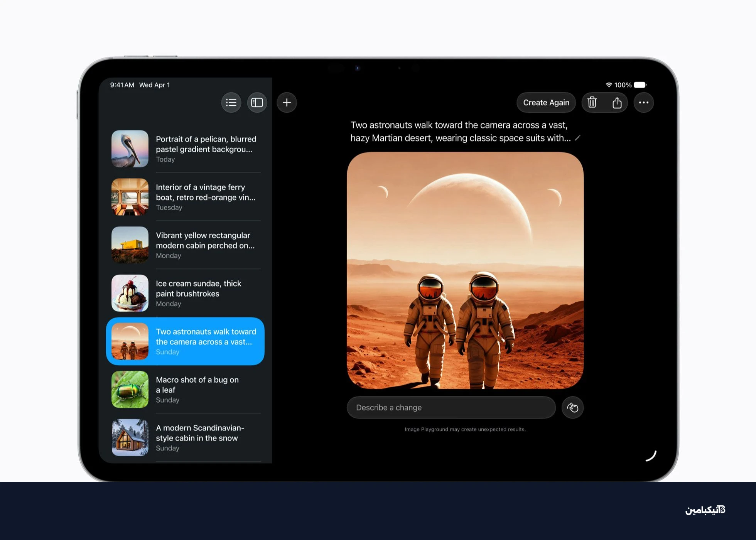Click the full prompt text above image
The width and height of the screenshot is (756, 540).
point(461,132)
